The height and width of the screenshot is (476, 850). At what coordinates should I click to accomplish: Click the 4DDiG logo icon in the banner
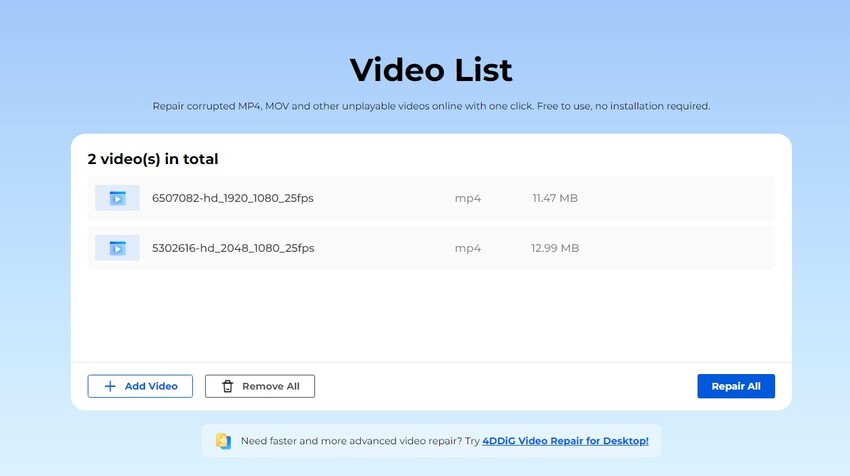223,441
